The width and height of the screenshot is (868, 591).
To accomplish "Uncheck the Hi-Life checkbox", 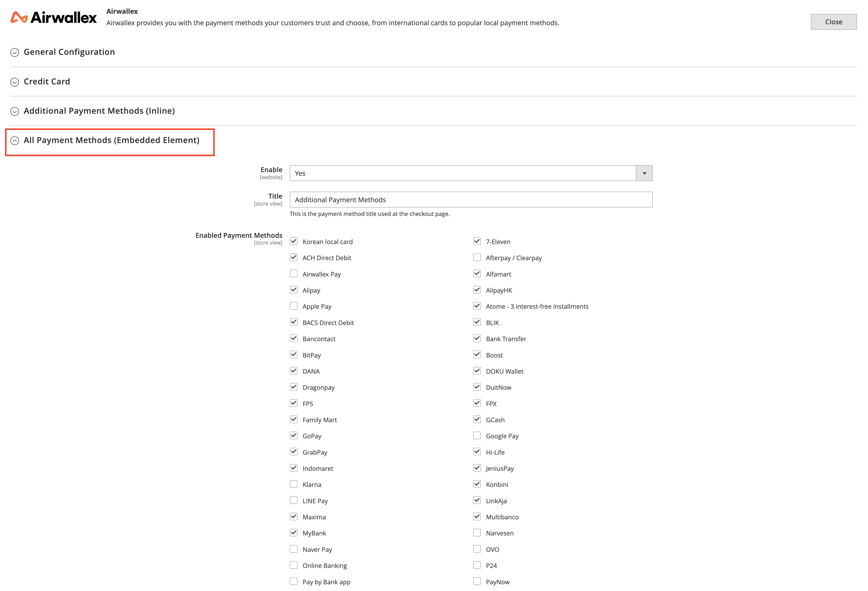I will pyautogui.click(x=477, y=452).
